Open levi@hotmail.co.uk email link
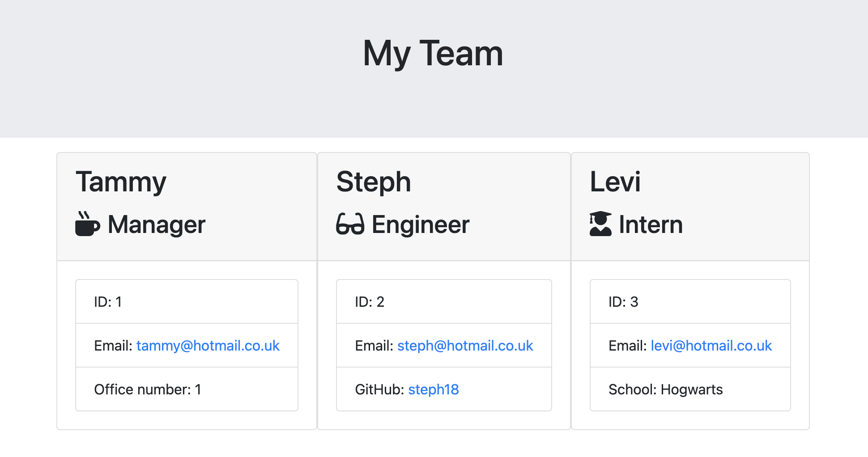 pyautogui.click(x=711, y=346)
